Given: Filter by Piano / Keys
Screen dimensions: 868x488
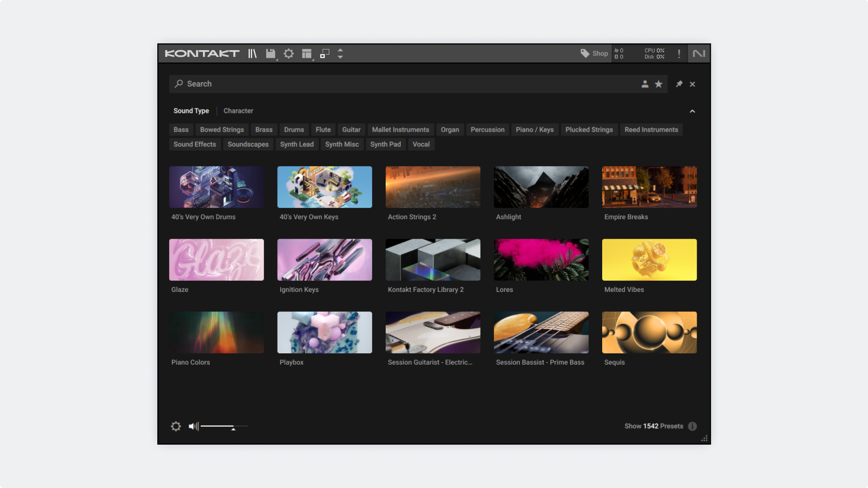Looking at the screenshot, I should (535, 130).
